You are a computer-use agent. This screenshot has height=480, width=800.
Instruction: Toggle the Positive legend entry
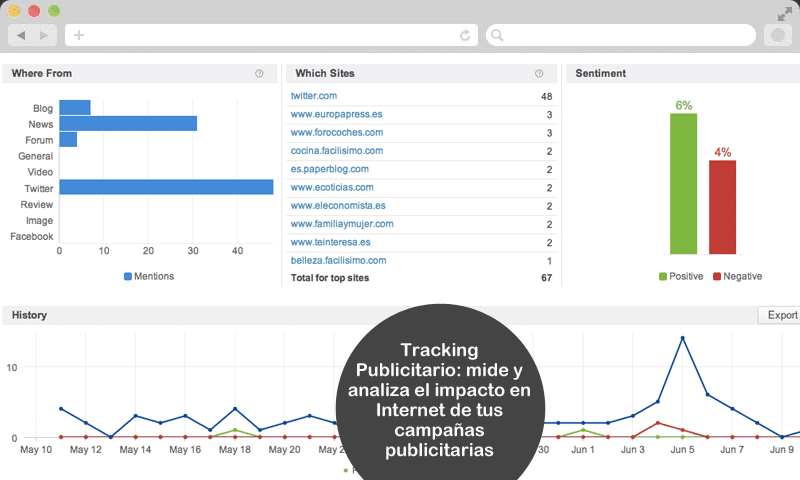tap(680, 276)
